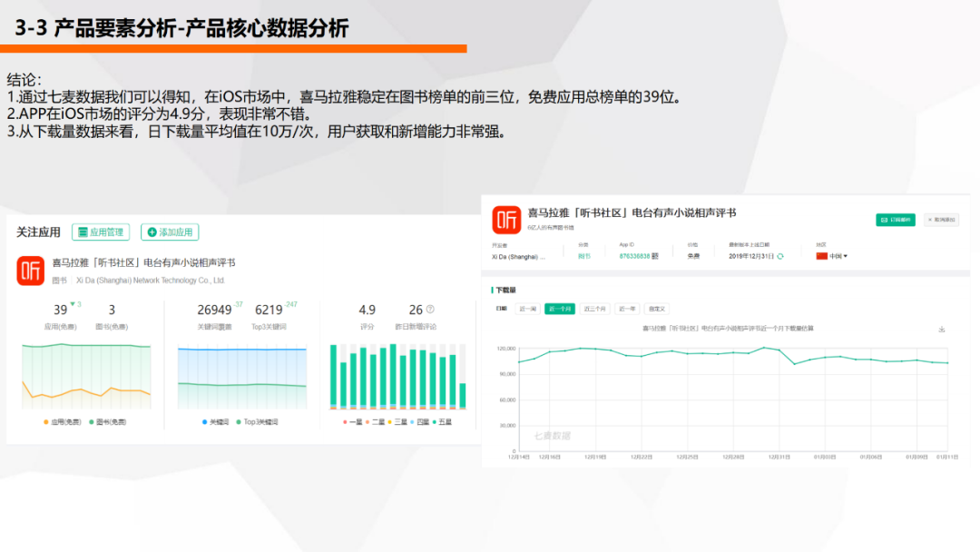Toggle the 应用(免费) legend series

pos(62,422)
